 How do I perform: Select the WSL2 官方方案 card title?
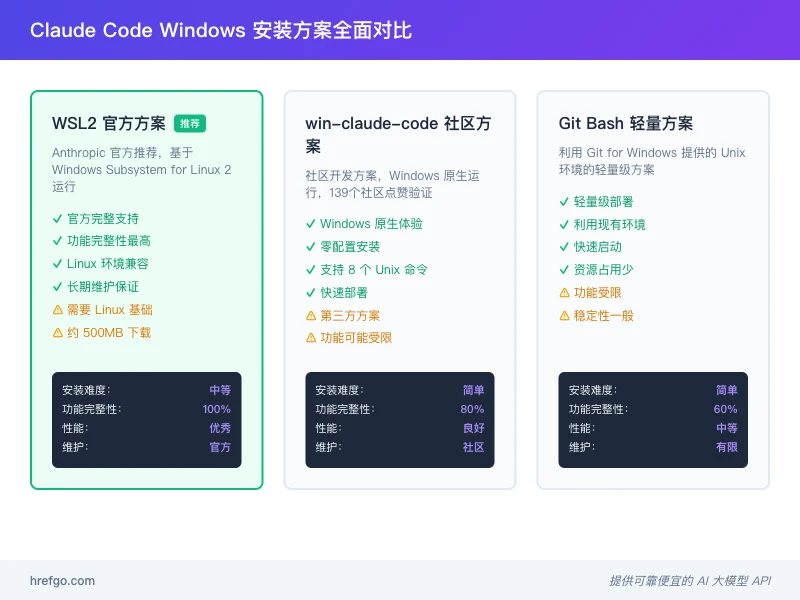pos(109,123)
